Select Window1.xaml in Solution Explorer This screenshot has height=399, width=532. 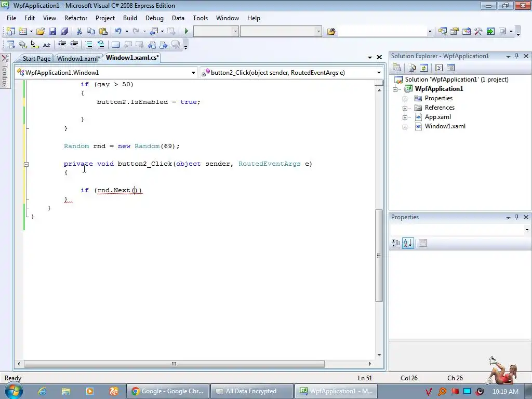[445, 126]
